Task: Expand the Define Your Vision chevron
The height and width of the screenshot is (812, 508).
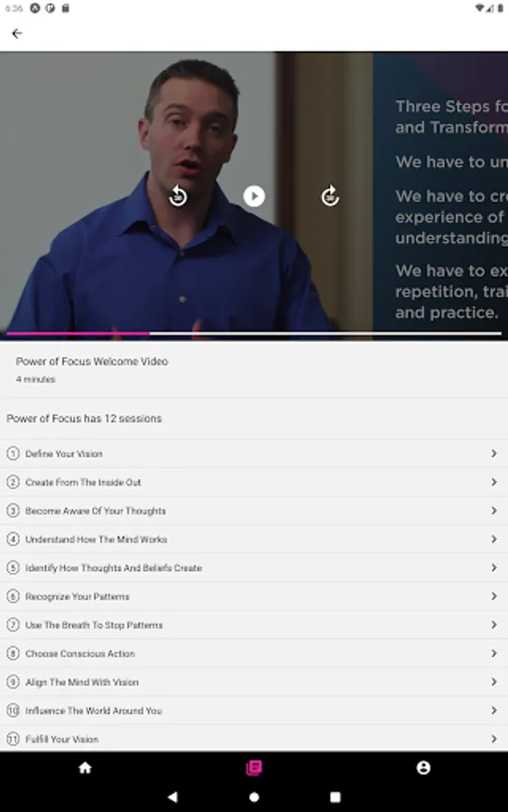Action: pos(494,454)
